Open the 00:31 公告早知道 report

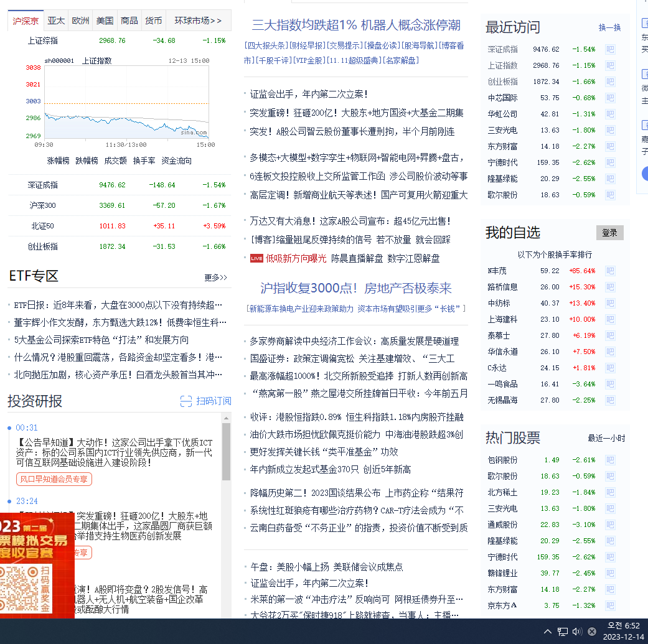[x=114, y=453]
